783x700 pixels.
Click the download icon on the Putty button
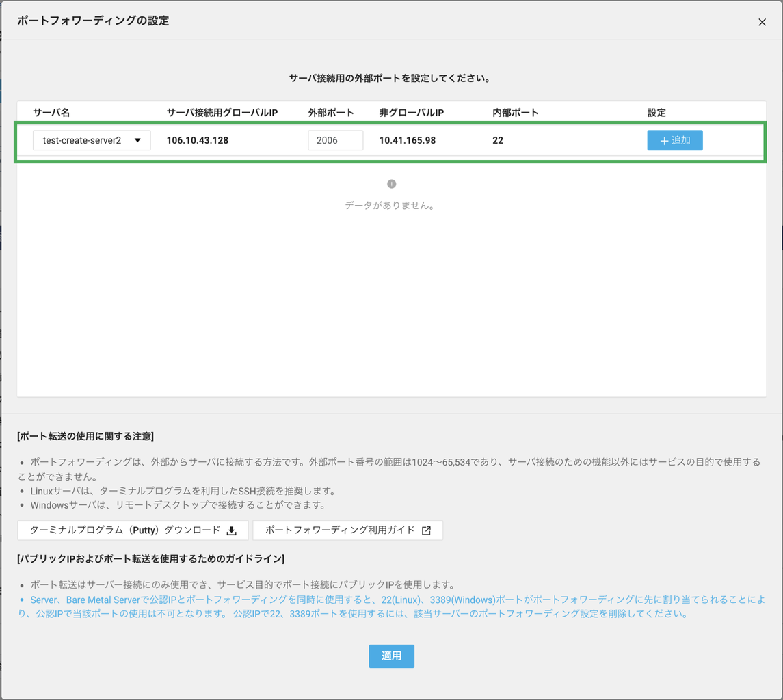[230, 530]
